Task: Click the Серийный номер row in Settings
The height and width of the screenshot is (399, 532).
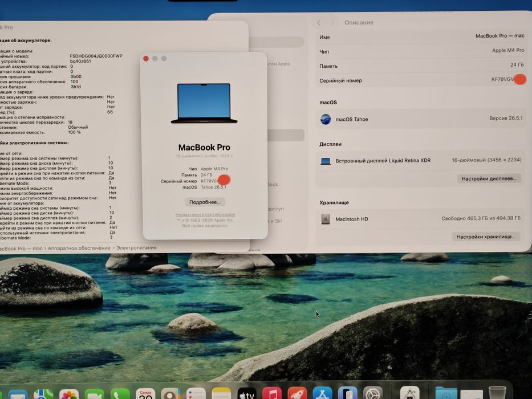Action: point(422,80)
